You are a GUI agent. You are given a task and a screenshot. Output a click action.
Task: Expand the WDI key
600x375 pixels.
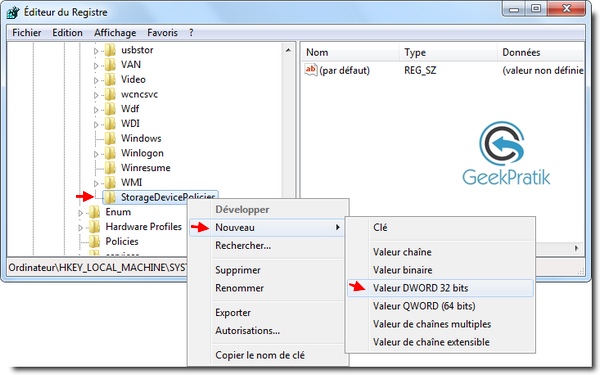96,124
